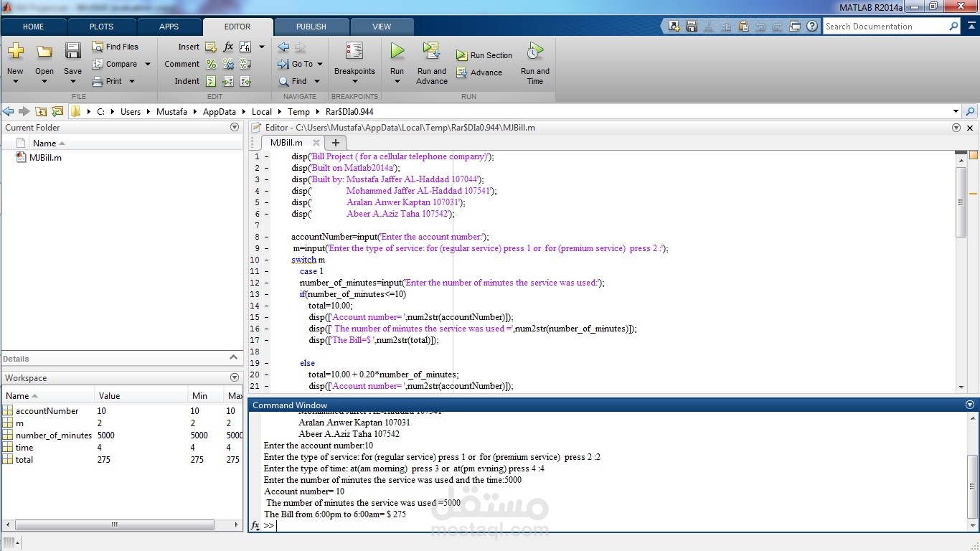Click the Open folder icon
980x551 pixels.
pyautogui.click(x=44, y=51)
